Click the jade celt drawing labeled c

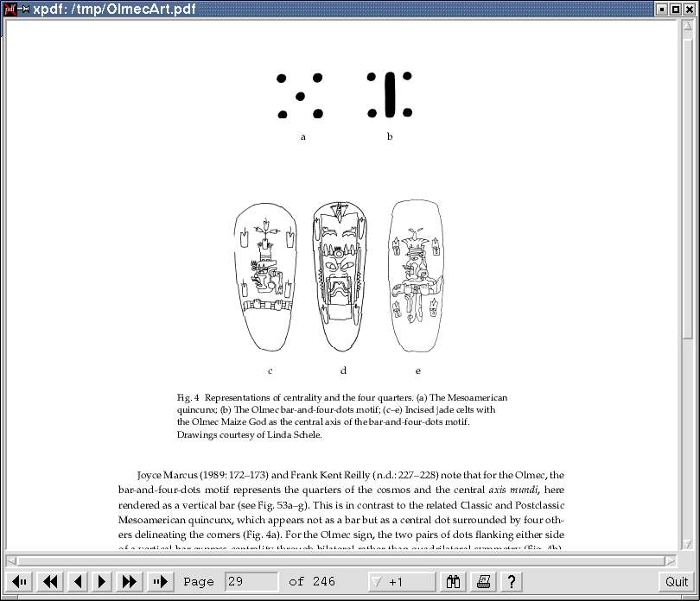(265, 277)
